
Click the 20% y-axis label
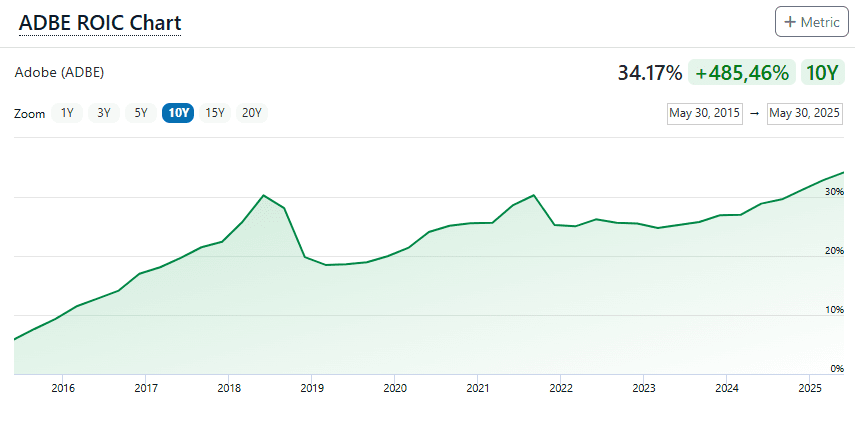click(x=836, y=251)
